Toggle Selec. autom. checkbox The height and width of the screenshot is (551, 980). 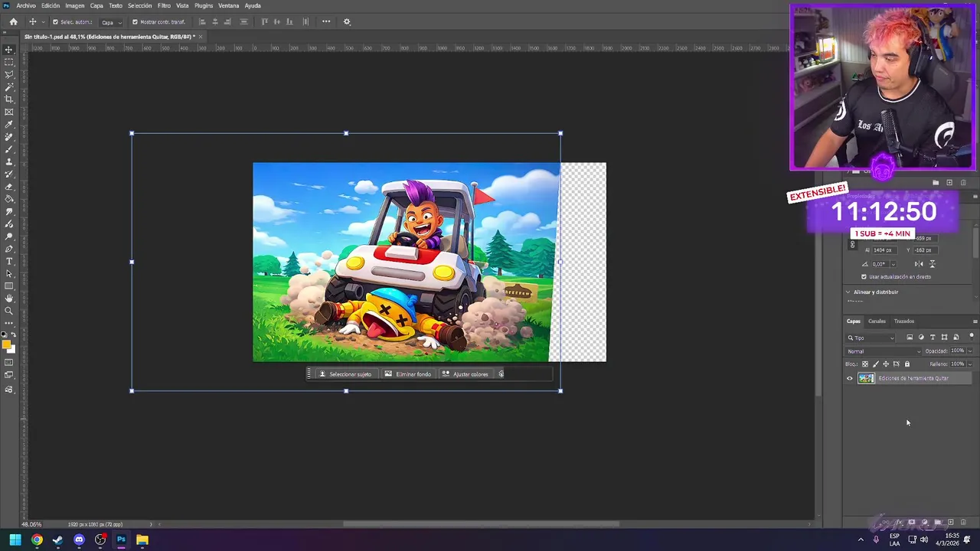[x=55, y=22]
